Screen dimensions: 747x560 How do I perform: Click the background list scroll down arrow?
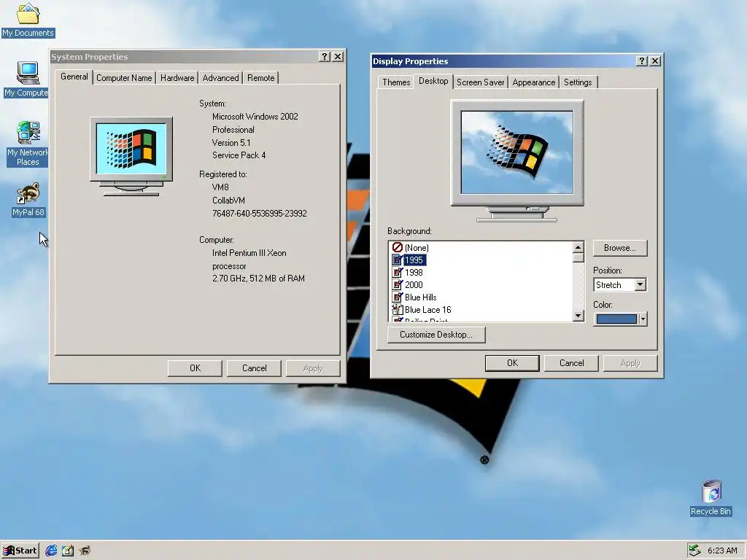pos(578,315)
